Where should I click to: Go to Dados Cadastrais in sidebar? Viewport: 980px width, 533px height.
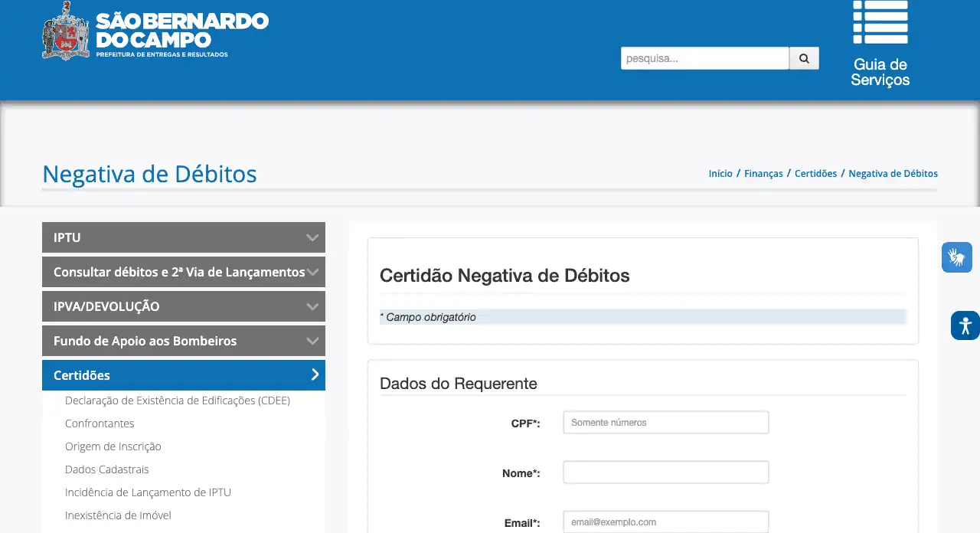107,469
